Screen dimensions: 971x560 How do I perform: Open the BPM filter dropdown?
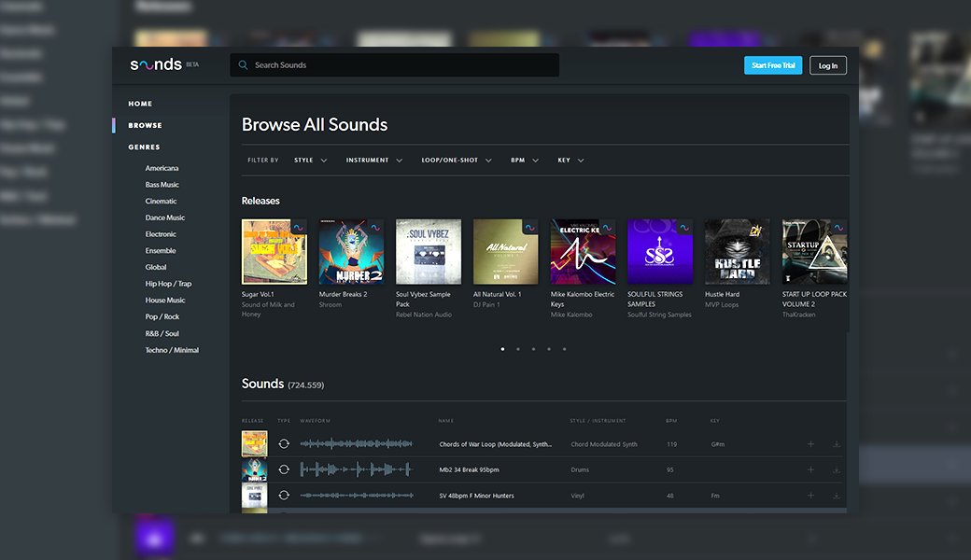(x=524, y=161)
